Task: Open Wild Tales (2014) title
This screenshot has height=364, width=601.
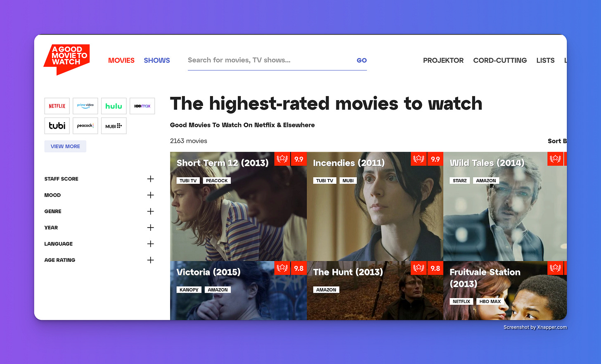Action: 487,163
